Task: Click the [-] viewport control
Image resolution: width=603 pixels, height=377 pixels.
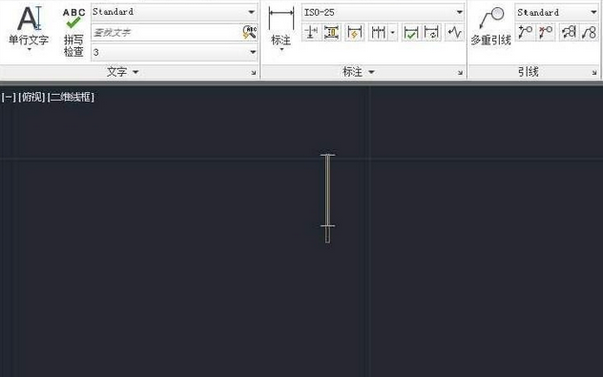Action: pos(8,97)
